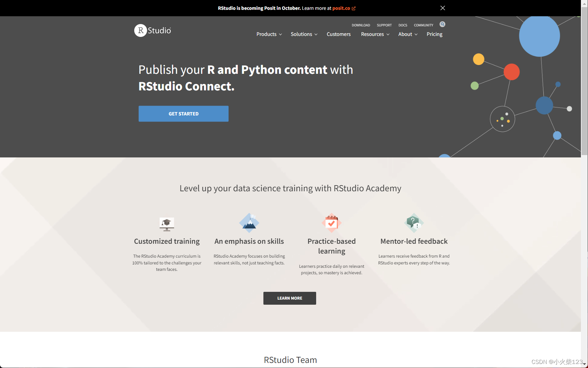
Task: Click the calendar checkmark icon for Practice-based learning
Action: click(332, 223)
